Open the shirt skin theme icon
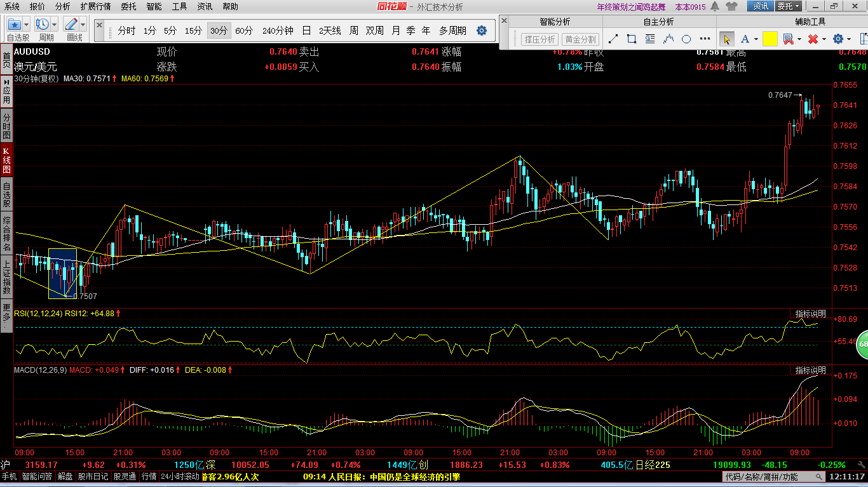868x487 pixels. coord(732,6)
